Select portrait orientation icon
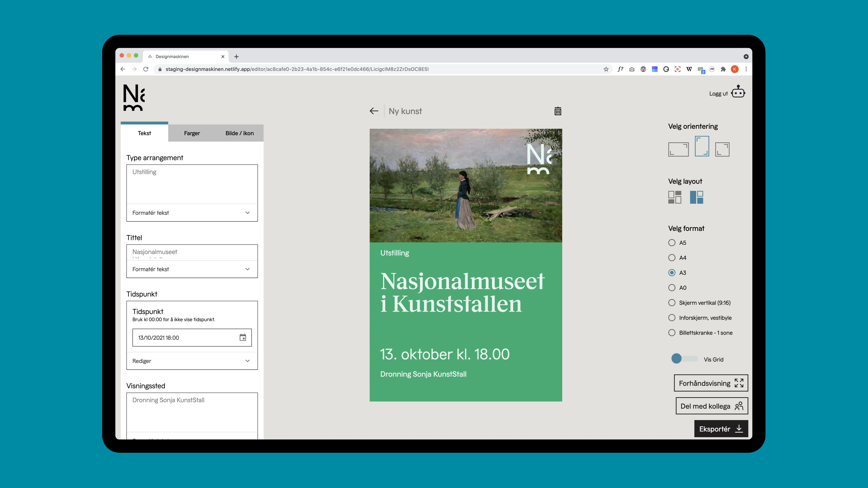The width and height of the screenshot is (868, 488). (702, 146)
